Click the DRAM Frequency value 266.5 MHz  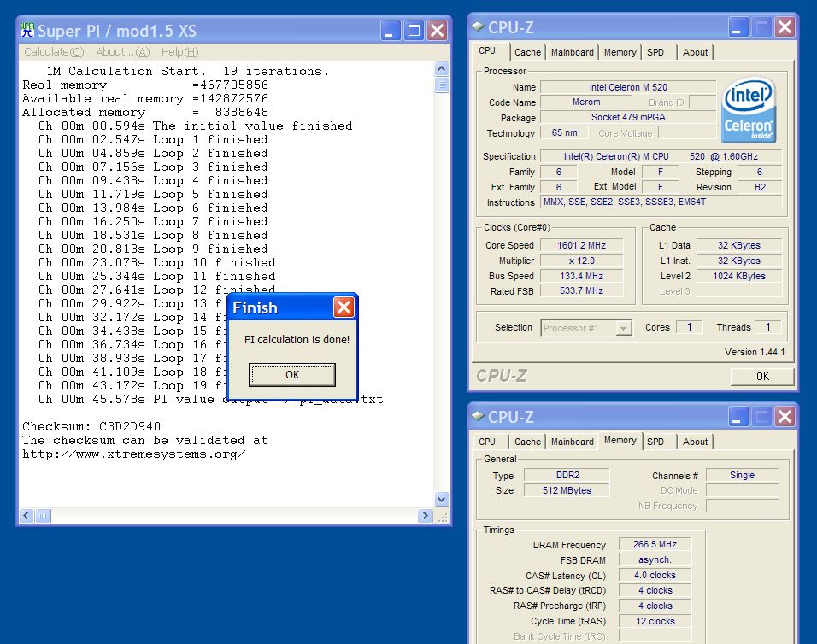tap(655, 544)
